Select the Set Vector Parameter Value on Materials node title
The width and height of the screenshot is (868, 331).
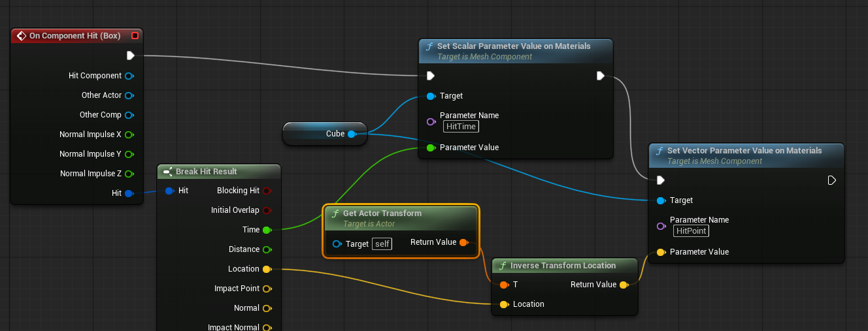tap(744, 151)
